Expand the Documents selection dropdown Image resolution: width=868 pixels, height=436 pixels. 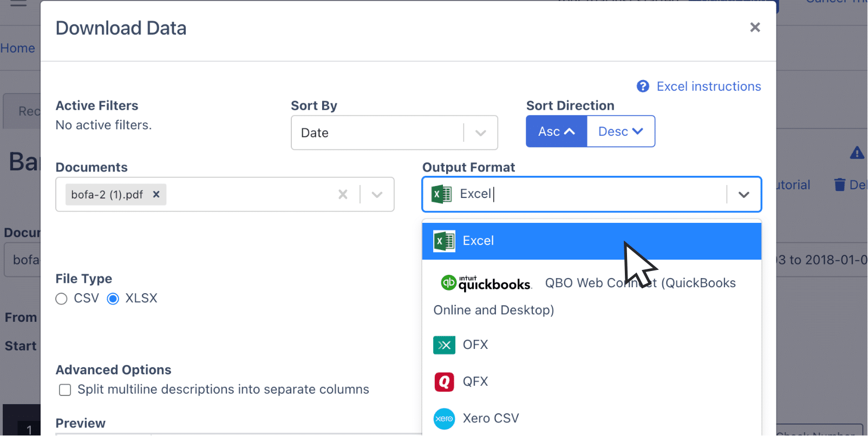(x=377, y=194)
